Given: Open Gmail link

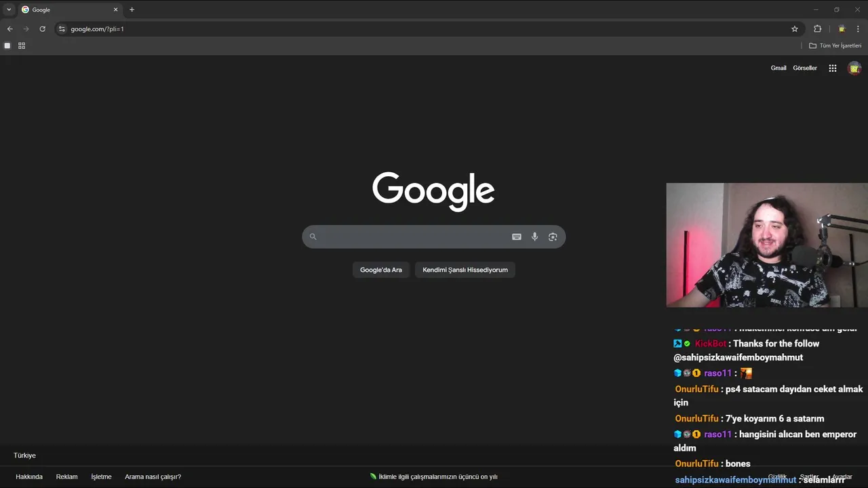Looking at the screenshot, I should 778,68.
